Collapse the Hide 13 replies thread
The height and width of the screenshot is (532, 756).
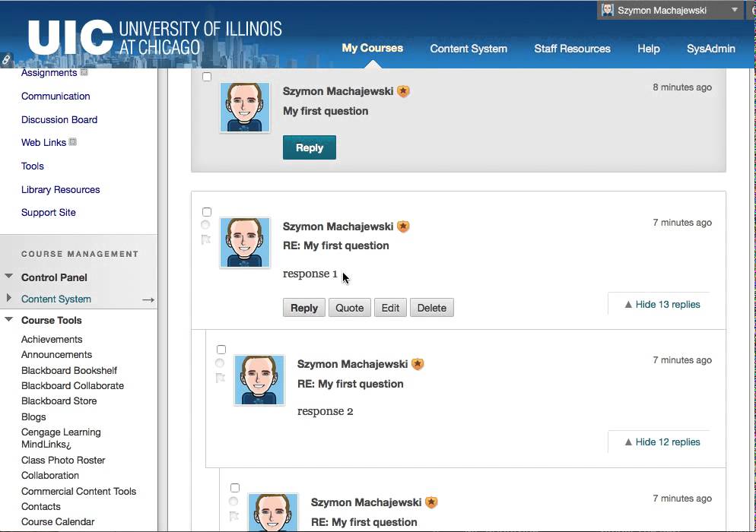click(x=662, y=305)
